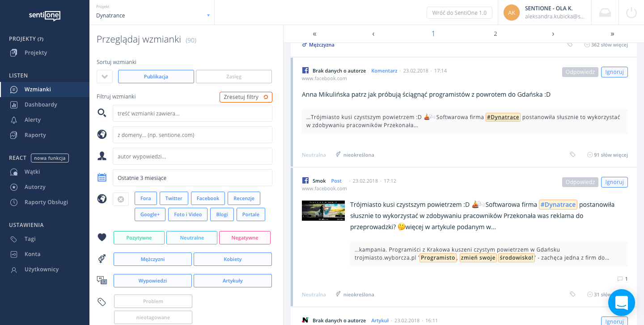Open Dashboardy in the sidebar menu
Image resolution: width=644 pixels, height=325 pixels.
[x=40, y=105]
